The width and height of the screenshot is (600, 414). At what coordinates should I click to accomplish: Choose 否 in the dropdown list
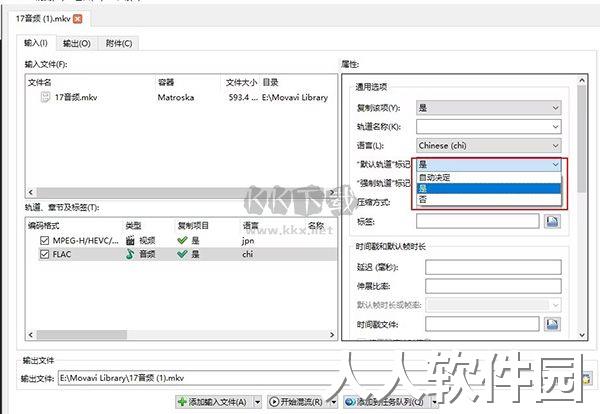coord(489,199)
